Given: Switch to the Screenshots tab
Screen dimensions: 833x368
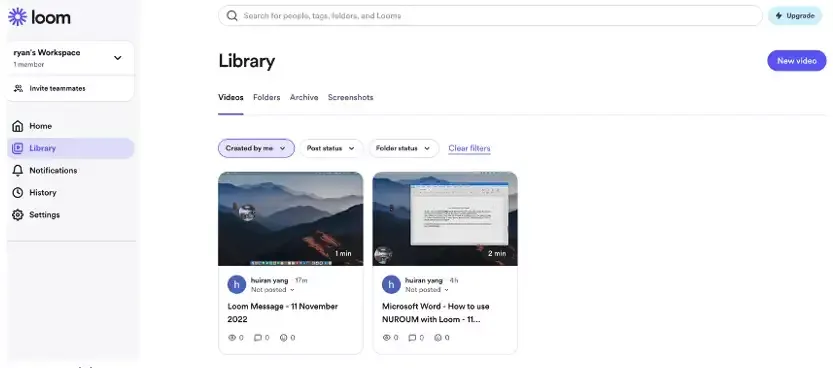Looking at the screenshot, I should [x=351, y=98].
